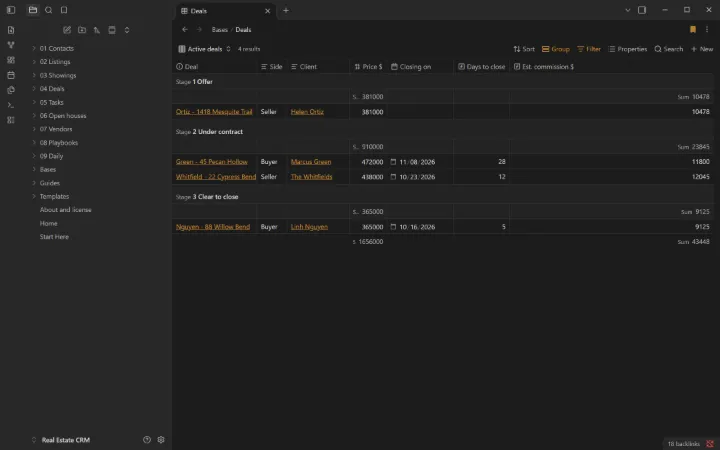720x450 pixels.
Task: Collapse or expand all folders
Action: tap(127, 30)
